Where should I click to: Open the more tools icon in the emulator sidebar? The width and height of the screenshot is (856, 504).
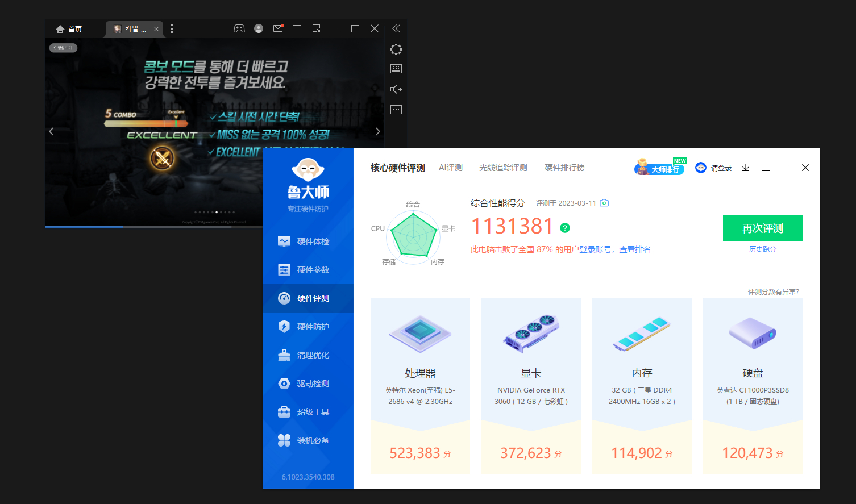click(x=396, y=110)
